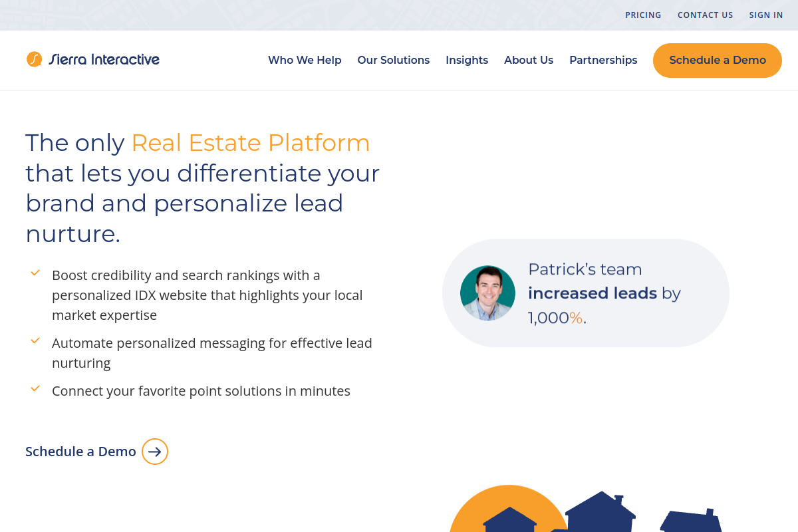The height and width of the screenshot is (532, 798).
Task: Open the Partnerships menu
Action: pos(603,60)
